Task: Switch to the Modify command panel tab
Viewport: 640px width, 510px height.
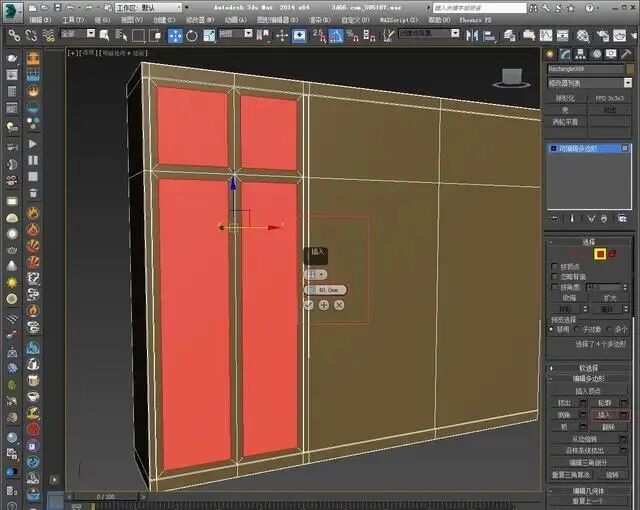Action: tap(565, 54)
